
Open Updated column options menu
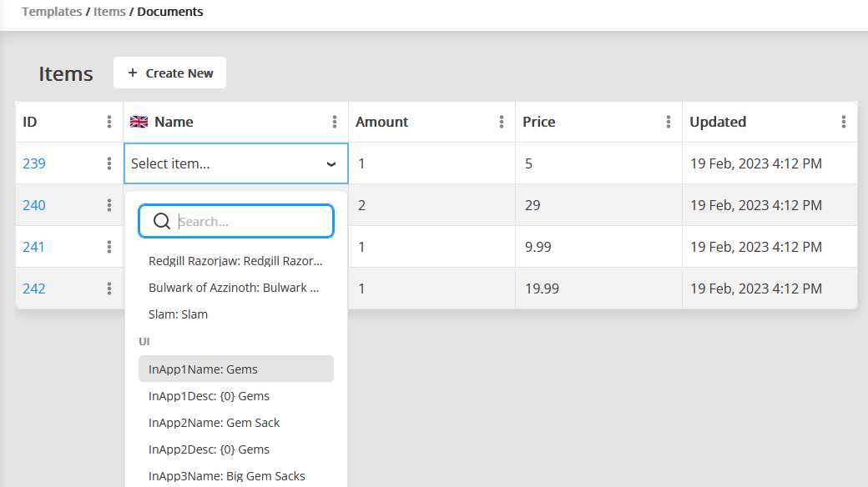(x=844, y=122)
